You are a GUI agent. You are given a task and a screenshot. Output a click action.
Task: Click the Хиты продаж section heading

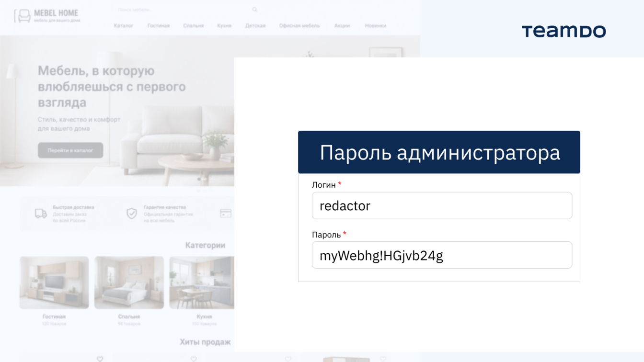[x=205, y=342]
